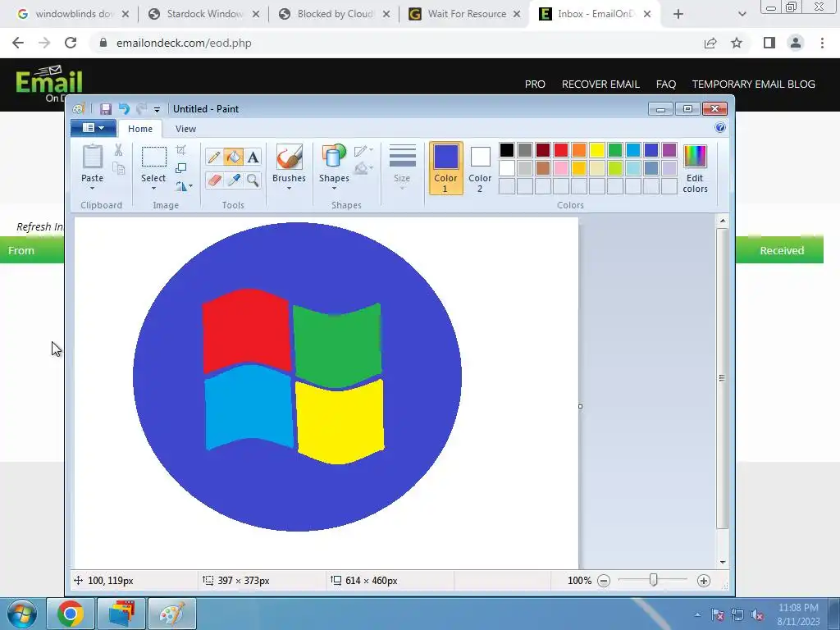This screenshot has height=630, width=840.
Task: Select the Fill with color bucket tool
Action: [234, 157]
